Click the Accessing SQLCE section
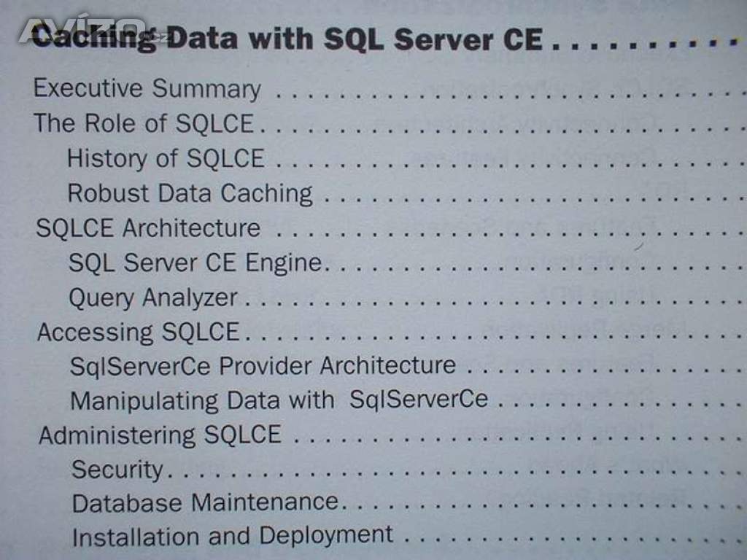Viewport: 747px width, 560px height. 139,332
